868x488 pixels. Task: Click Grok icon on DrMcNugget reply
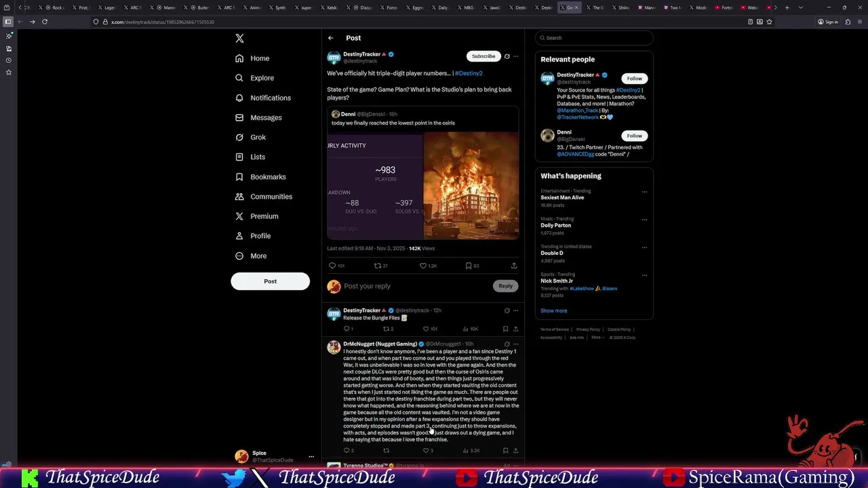[x=507, y=344]
